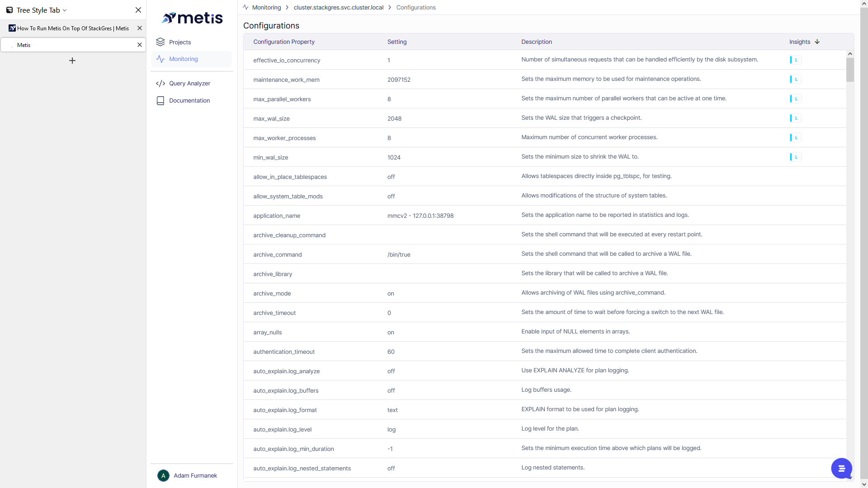
Task: Click the StackGres tab favicon
Action: pos(12,28)
